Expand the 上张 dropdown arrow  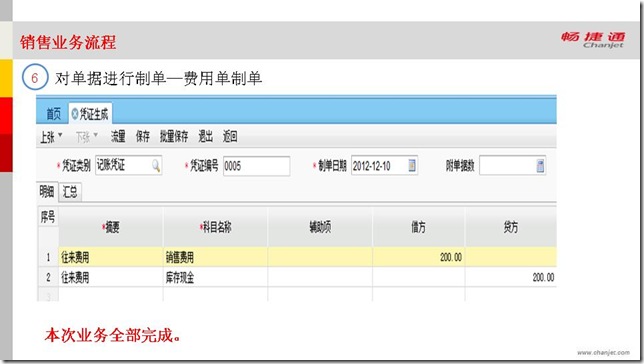pyautogui.click(x=60, y=135)
